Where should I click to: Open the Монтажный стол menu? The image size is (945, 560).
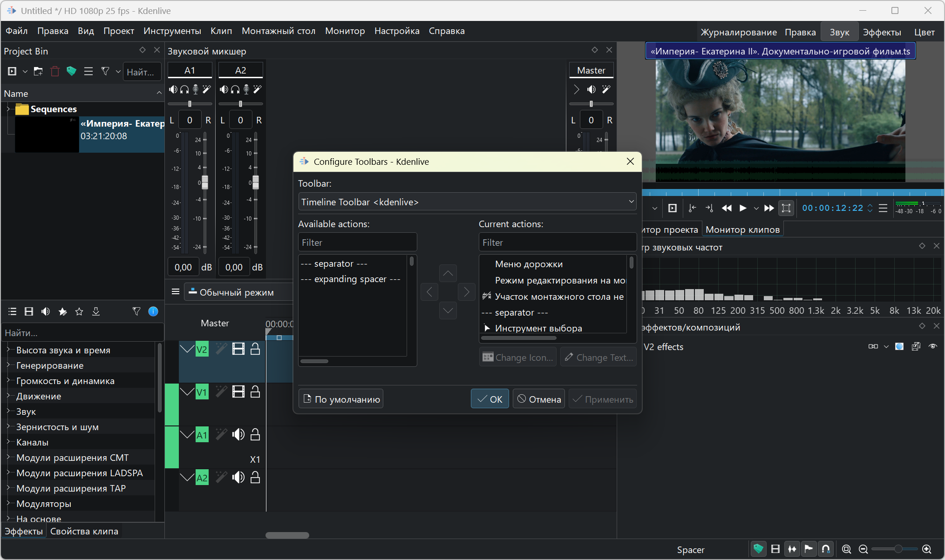278,31
